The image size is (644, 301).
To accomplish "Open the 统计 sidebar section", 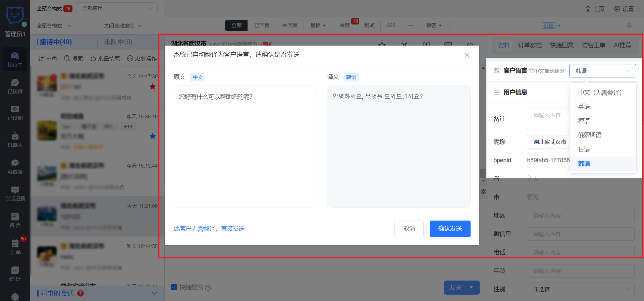I will (x=15, y=274).
